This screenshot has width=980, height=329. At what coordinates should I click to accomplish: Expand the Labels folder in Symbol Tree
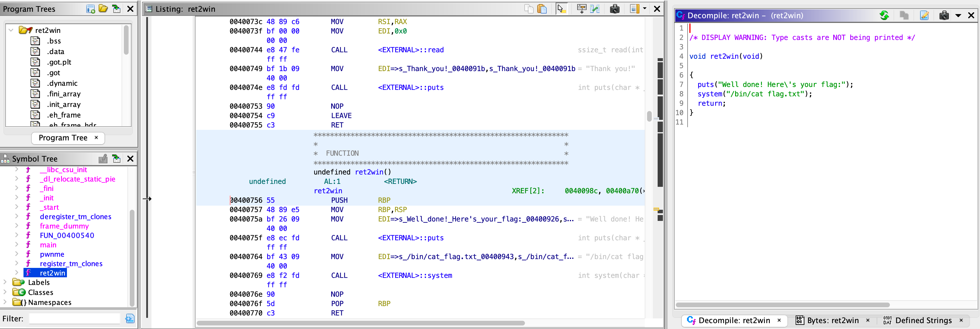[5, 282]
